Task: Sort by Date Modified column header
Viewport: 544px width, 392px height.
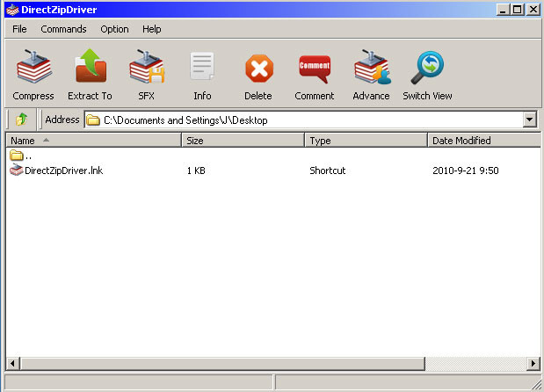Action: click(484, 141)
